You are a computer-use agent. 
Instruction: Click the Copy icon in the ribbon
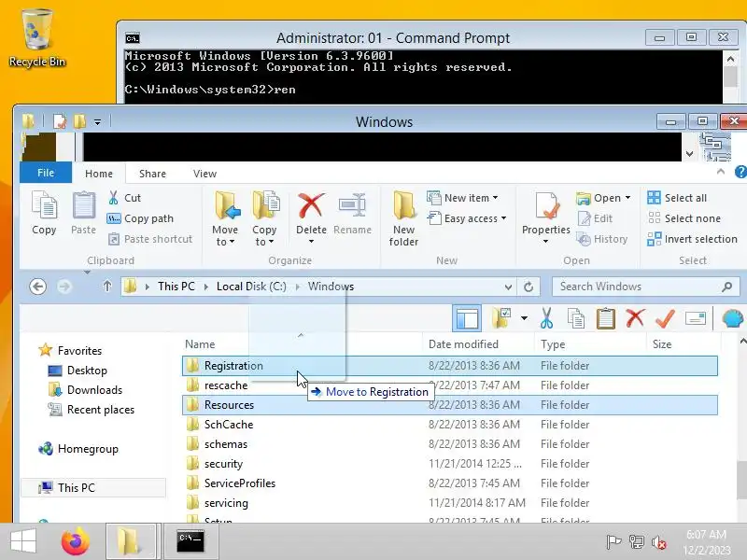pyautogui.click(x=44, y=206)
